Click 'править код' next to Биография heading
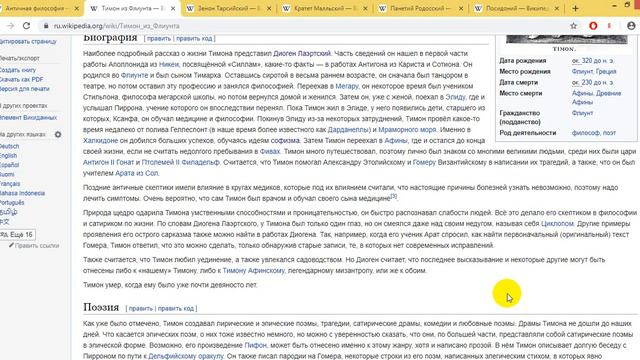The width and height of the screenshot is (640, 360). (x=194, y=38)
